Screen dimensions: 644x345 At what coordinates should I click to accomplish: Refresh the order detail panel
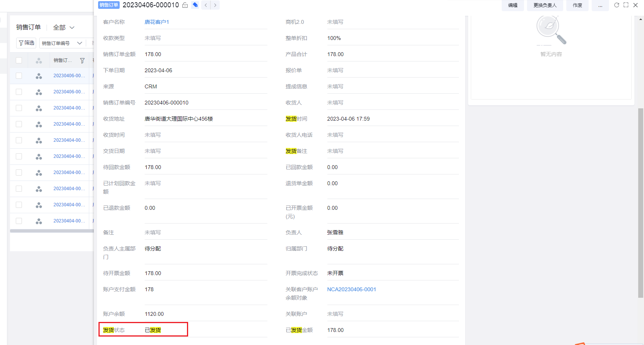tap(617, 5)
